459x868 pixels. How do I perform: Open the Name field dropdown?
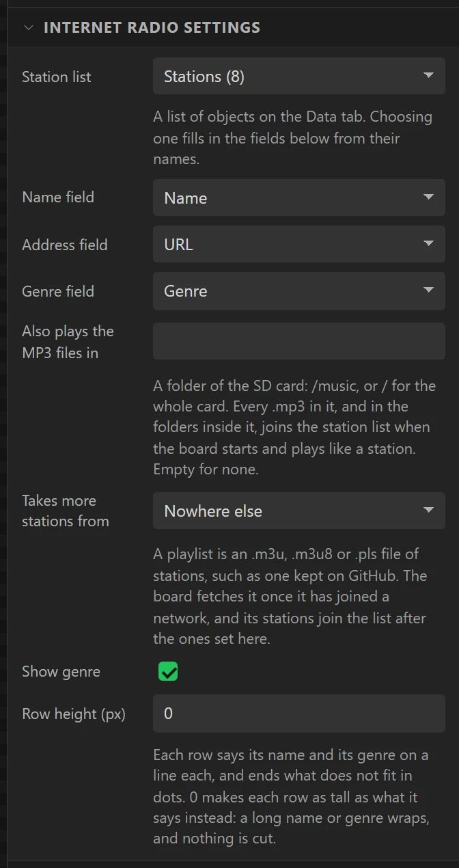coord(299,198)
